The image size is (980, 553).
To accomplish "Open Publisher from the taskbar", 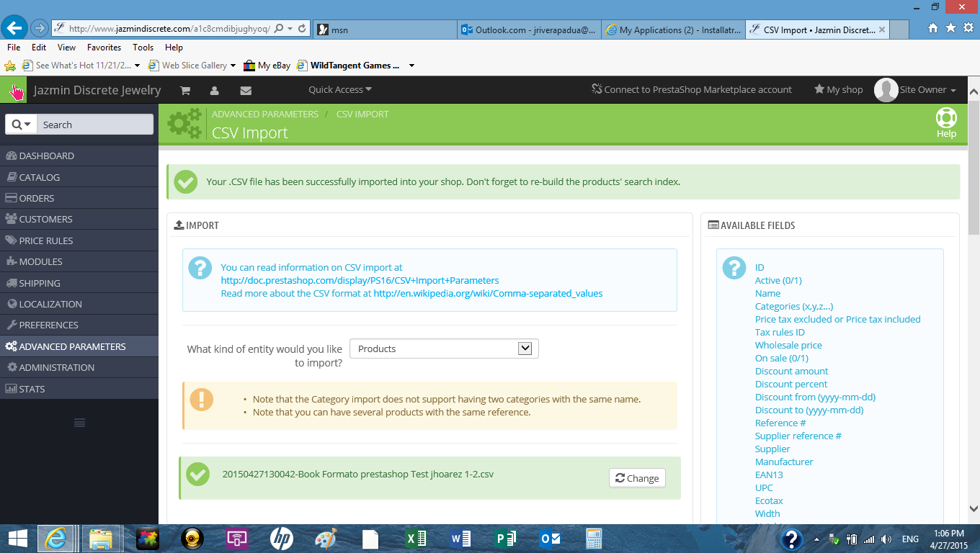I will tap(505, 539).
